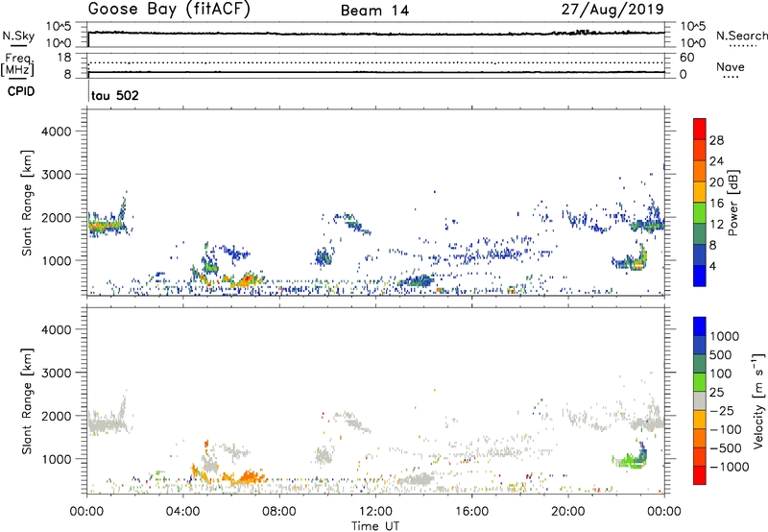Select the "Power [dB]" color bar title
Image resolution: width=768 pixels, height=532 pixels.
[x=732, y=203]
